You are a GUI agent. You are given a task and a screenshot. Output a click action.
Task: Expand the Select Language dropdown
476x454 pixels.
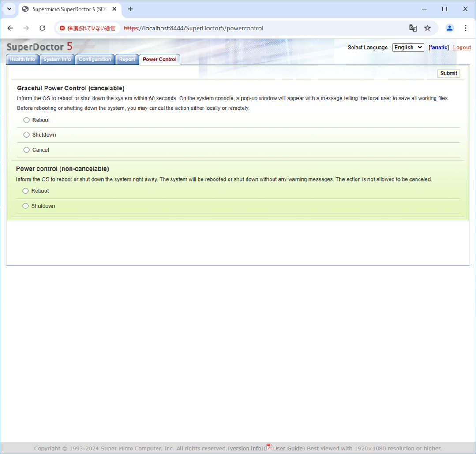pyautogui.click(x=408, y=47)
